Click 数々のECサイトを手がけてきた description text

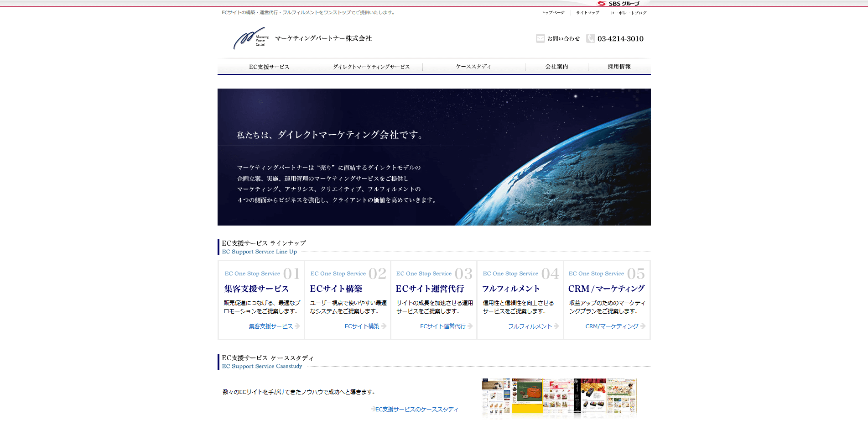pyautogui.click(x=300, y=392)
